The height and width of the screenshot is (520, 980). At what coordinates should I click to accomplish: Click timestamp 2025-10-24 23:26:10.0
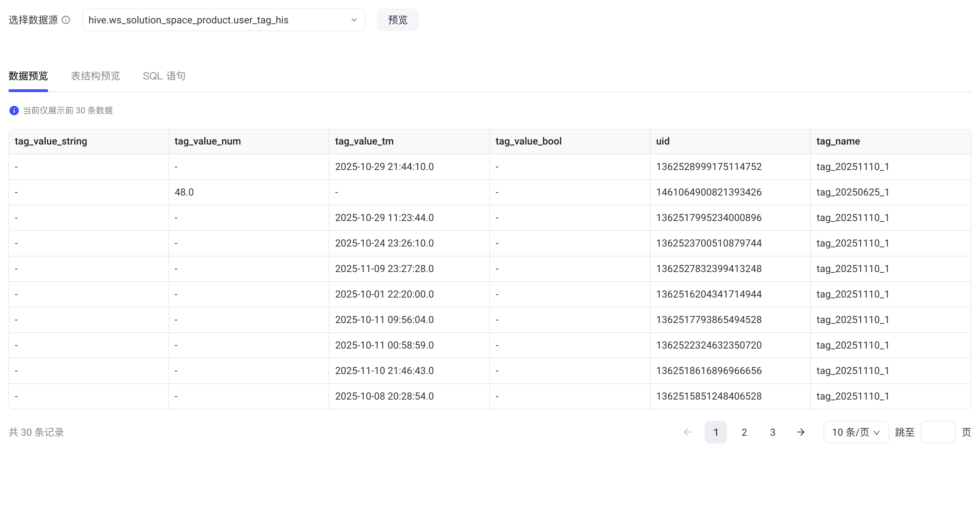[x=384, y=243]
